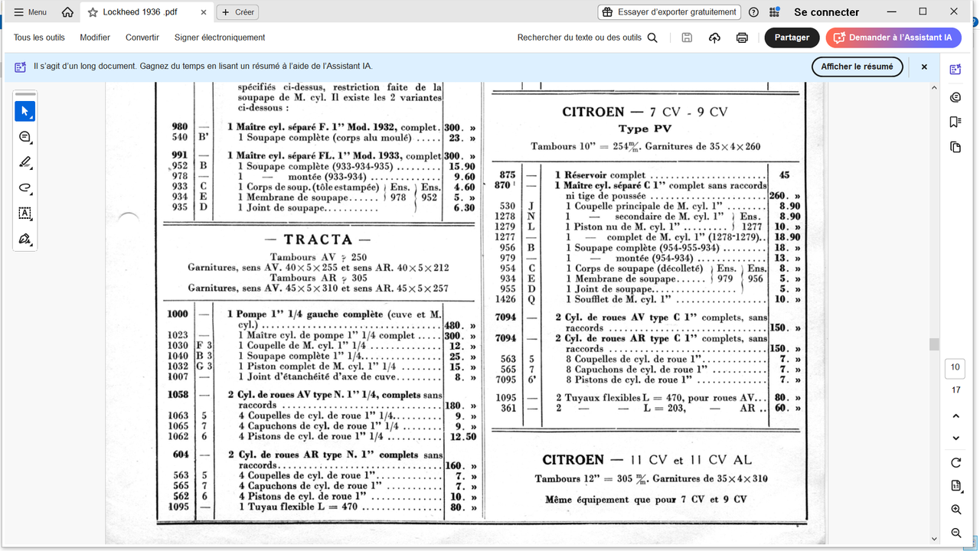Go to the Home view

(67, 12)
